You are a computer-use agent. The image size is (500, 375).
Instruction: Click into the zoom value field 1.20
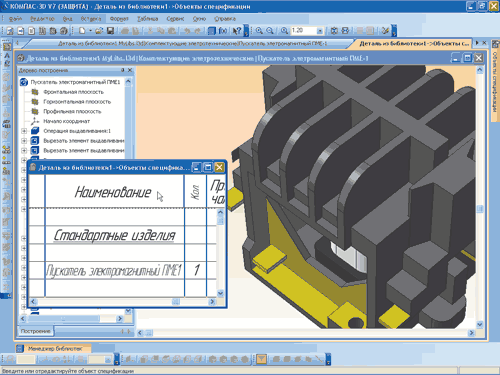[x=303, y=31]
